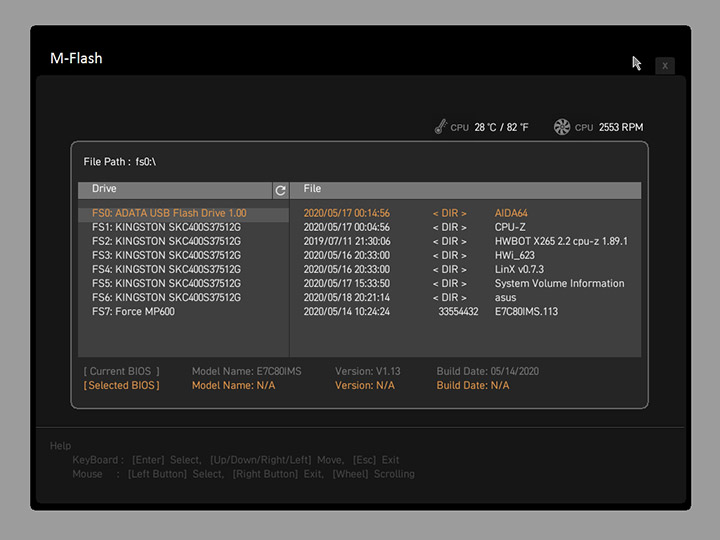Choose the FS7: Force MP600 drive

[133, 311]
